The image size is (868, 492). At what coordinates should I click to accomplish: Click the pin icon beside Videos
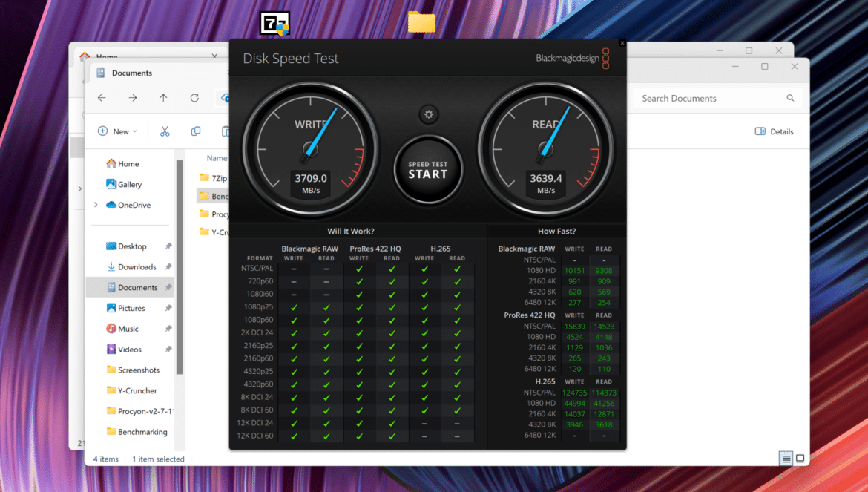click(x=168, y=350)
